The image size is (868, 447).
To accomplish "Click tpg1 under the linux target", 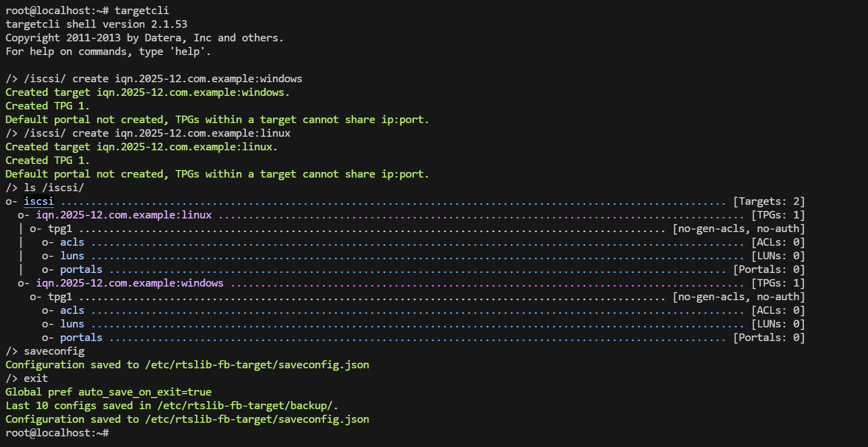I will coord(60,229).
